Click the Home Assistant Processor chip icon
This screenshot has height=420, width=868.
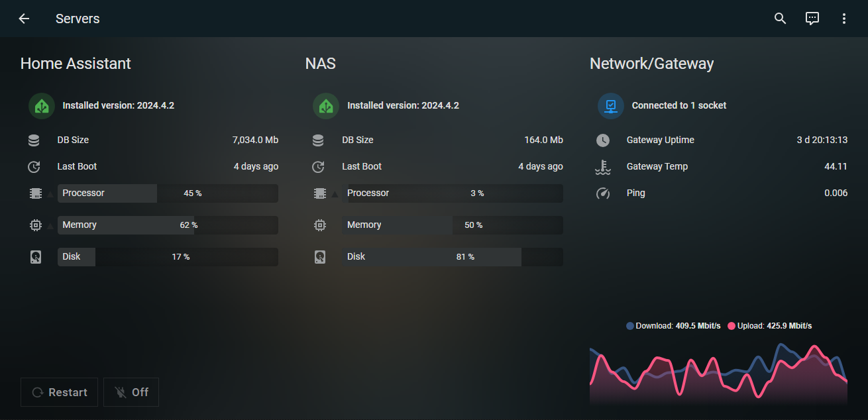pyautogui.click(x=35, y=193)
